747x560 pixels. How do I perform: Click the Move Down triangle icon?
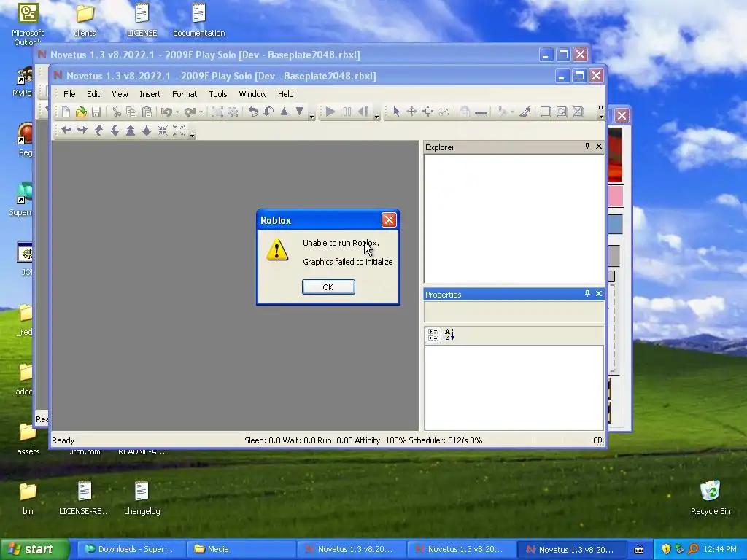pos(300,112)
